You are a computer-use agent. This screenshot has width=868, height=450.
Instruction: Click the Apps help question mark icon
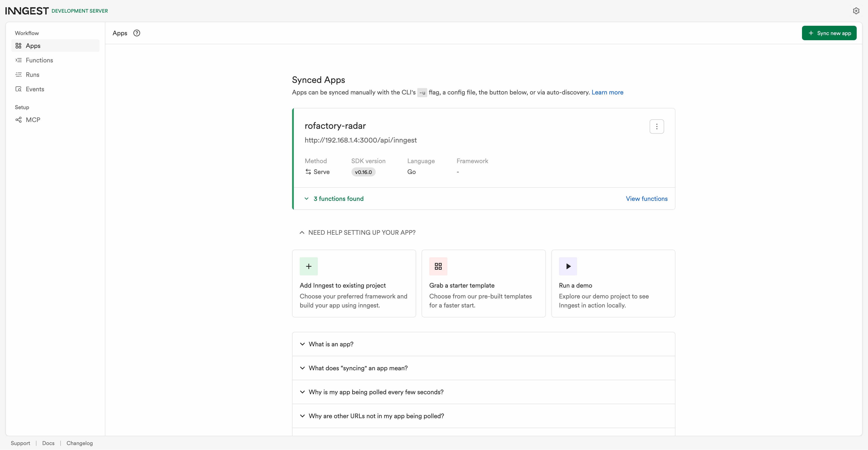click(137, 33)
